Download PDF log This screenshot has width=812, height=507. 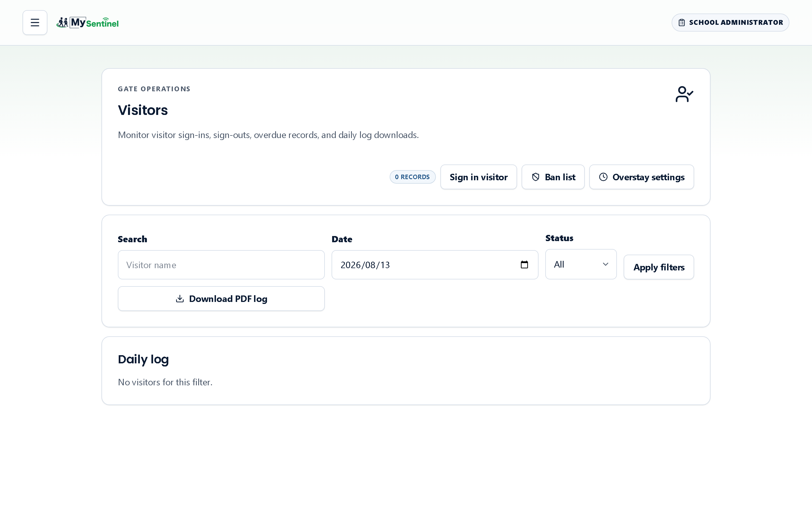[x=221, y=299]
